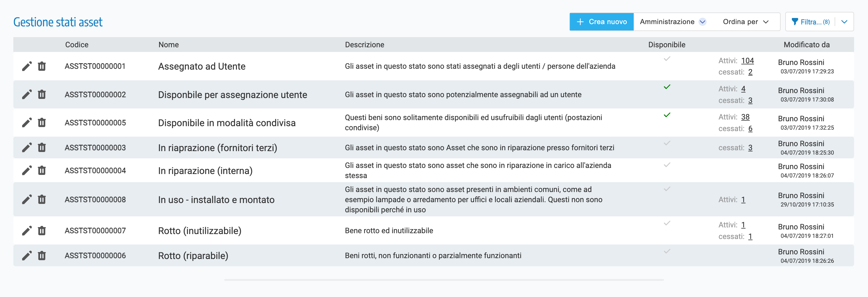The height and width of the screenshot is (297, 868).
Task: Toggle Disponibile check for Rotto (riparabile)
Action: tap(667, 251)
